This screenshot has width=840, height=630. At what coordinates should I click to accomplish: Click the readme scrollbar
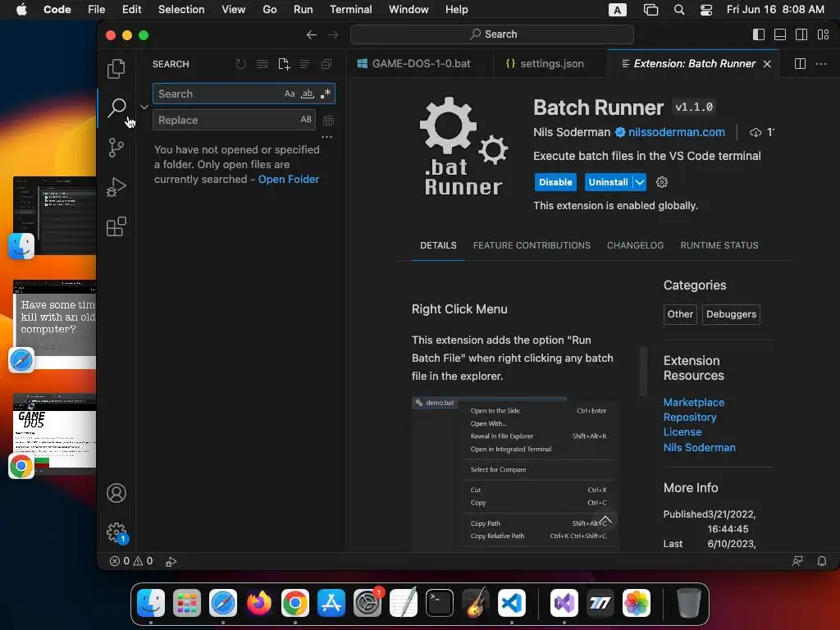[643, 372]
